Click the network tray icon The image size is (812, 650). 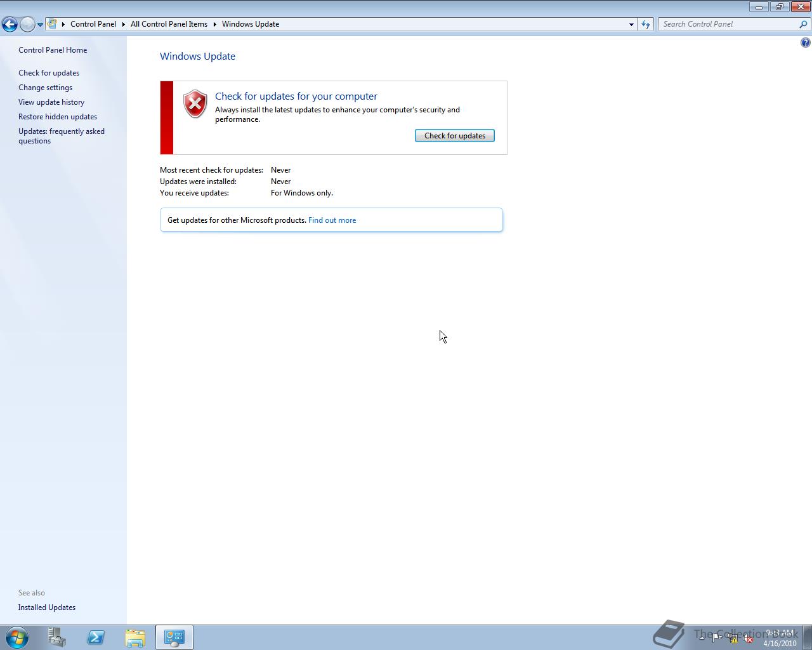[733, 639]
